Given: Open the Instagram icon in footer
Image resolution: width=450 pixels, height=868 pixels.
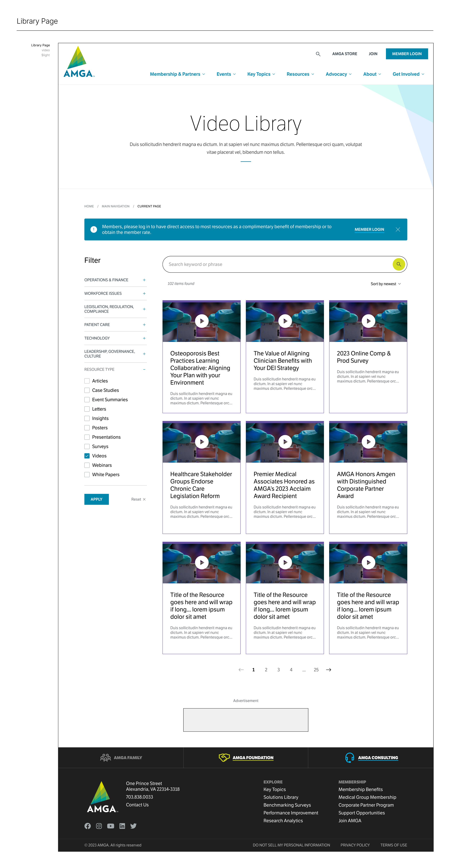Looking at the screenshot, I should point(99,826).
